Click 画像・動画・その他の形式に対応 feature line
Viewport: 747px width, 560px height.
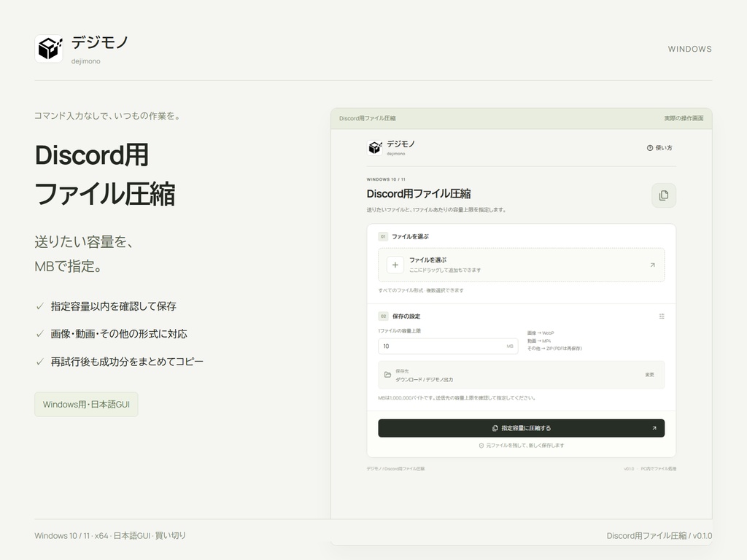click(x=119, y=334)
